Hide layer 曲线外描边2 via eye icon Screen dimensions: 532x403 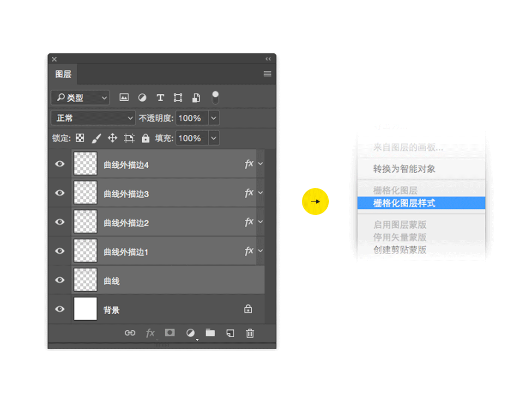pos(60,222)
